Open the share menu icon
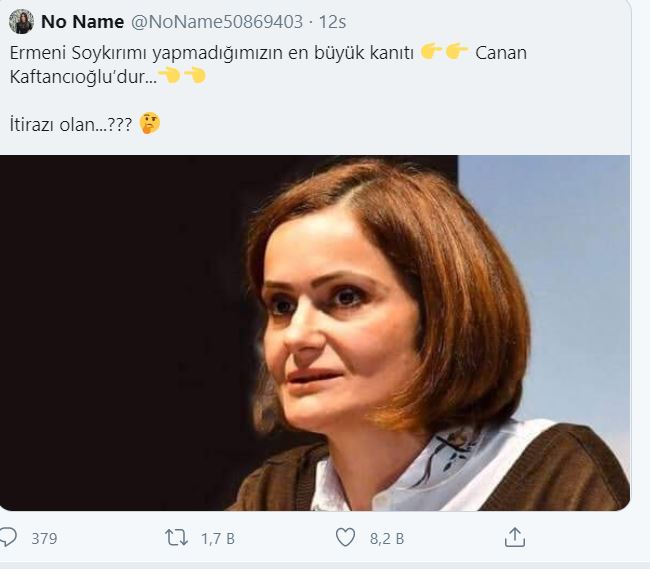650x569 pixels. [x=514, y=538]
